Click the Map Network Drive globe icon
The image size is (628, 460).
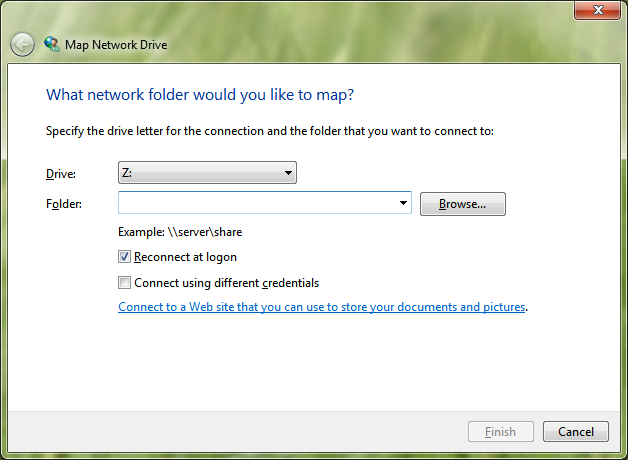[x=52, y=44]
